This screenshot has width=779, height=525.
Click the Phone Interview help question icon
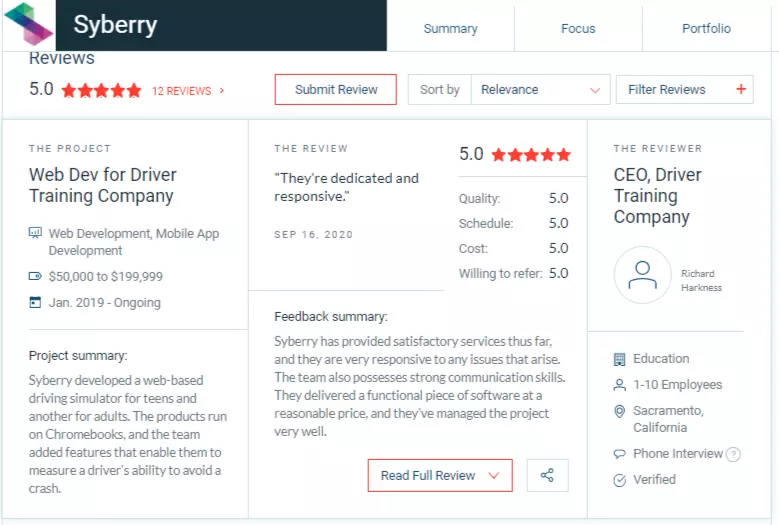pyautogui.click(x=733, y=454)
